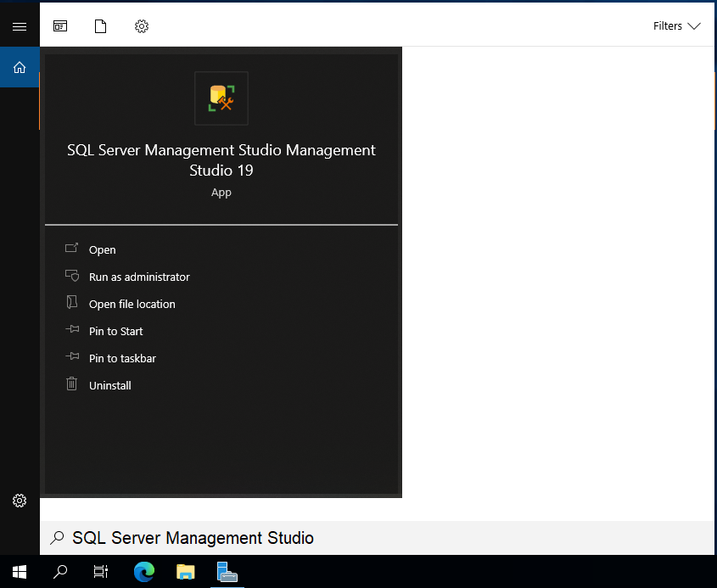Click the shield icon for Run as administrator
Viewport: 717px width, 588px height.
(x=72, y=275)
